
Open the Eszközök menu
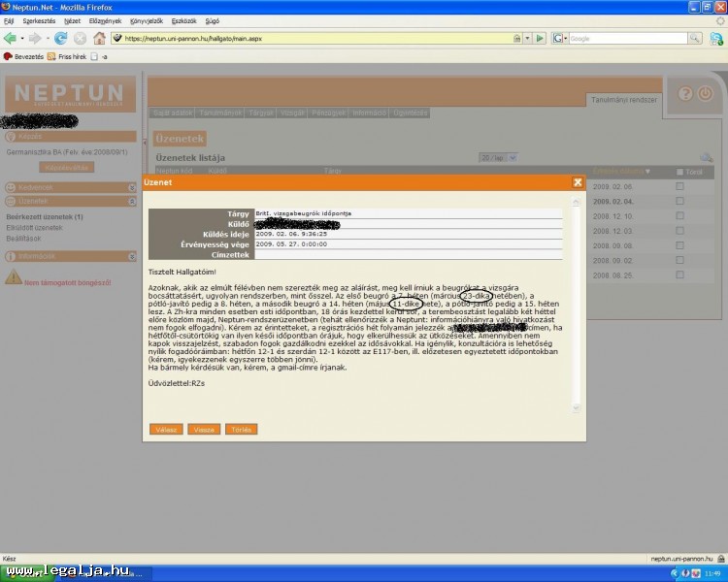point(183,19)
